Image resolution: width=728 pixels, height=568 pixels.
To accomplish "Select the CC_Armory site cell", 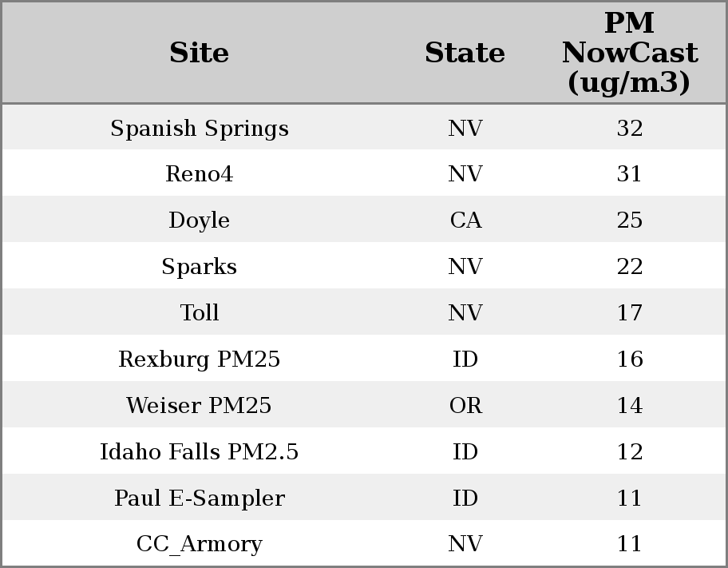I will point(199,544).
